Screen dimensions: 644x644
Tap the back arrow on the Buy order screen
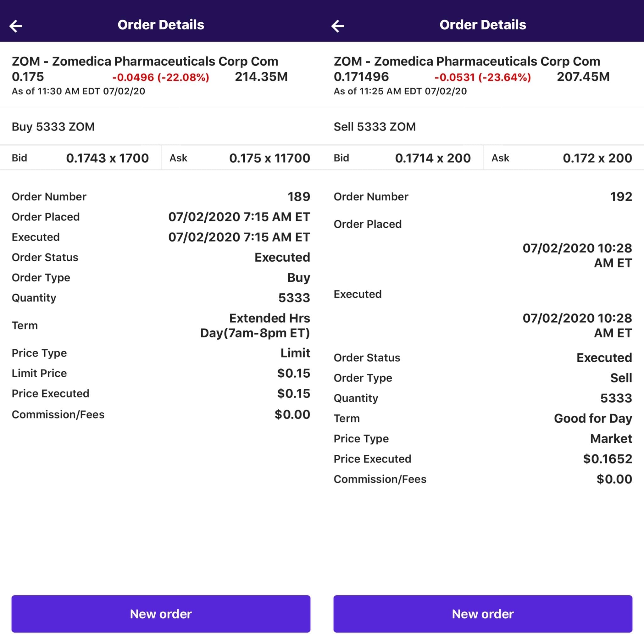point(16,26)
